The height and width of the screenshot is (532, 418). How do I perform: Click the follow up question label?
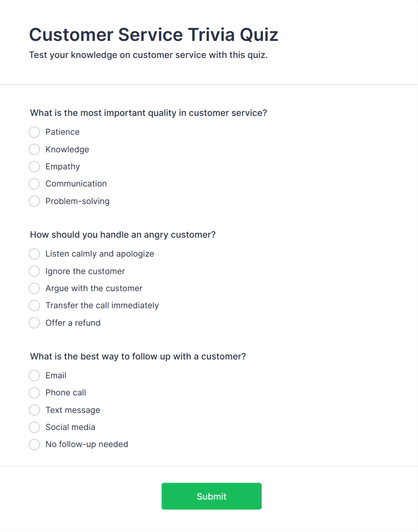coord(138,356)
